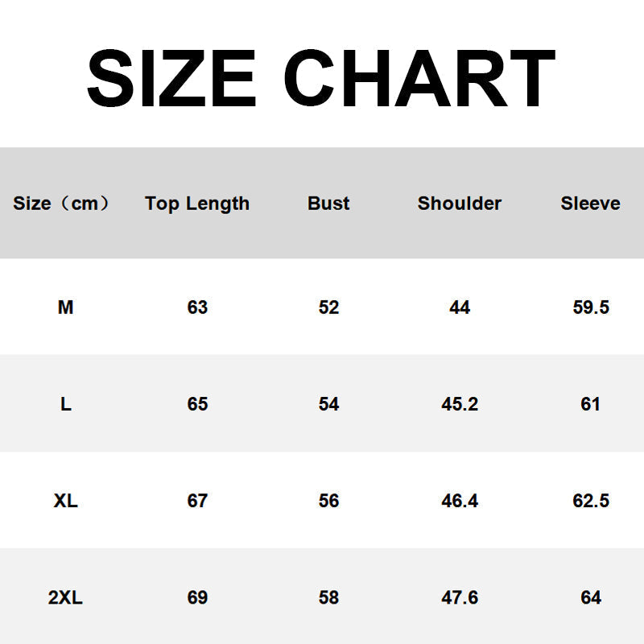The height and width of the screenshot is (644, 644).
Task: Click the Size (cm) column header
Action: 61,204
